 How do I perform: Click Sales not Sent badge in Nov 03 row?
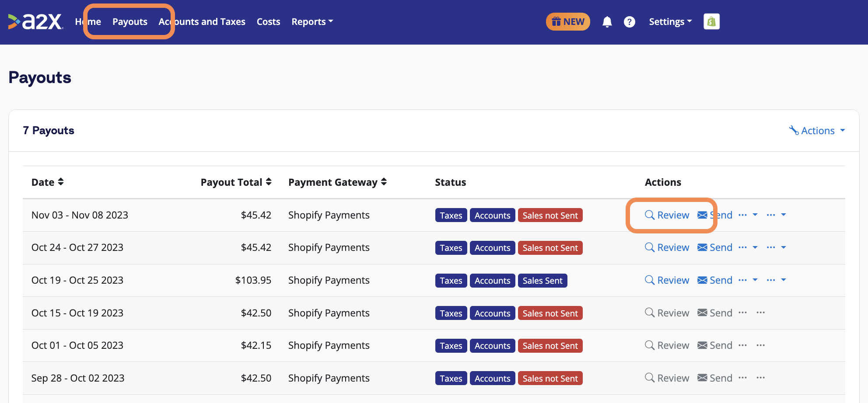pyautogui.click(x=550, y=215)
